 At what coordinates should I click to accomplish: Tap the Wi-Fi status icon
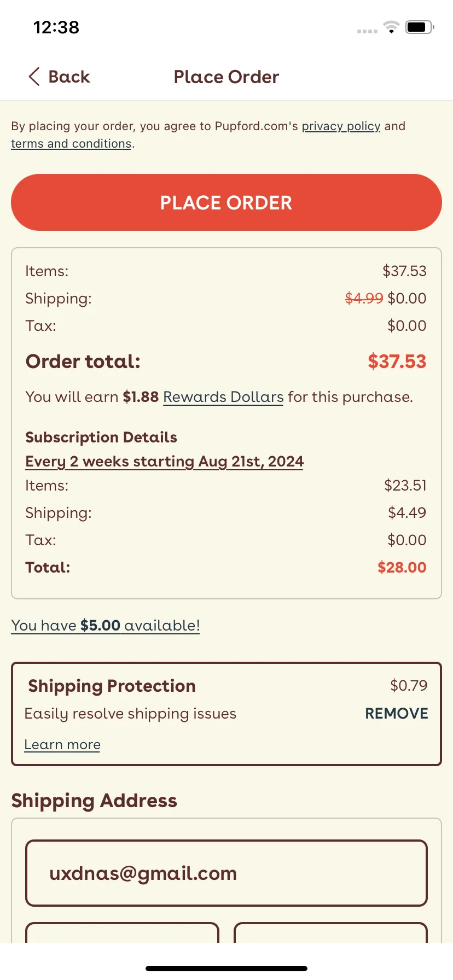(x=391, y=27)
